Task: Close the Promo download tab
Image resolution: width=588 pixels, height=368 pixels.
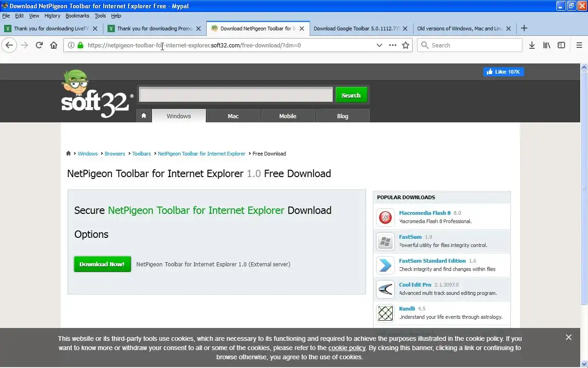Action: (198, 28)
